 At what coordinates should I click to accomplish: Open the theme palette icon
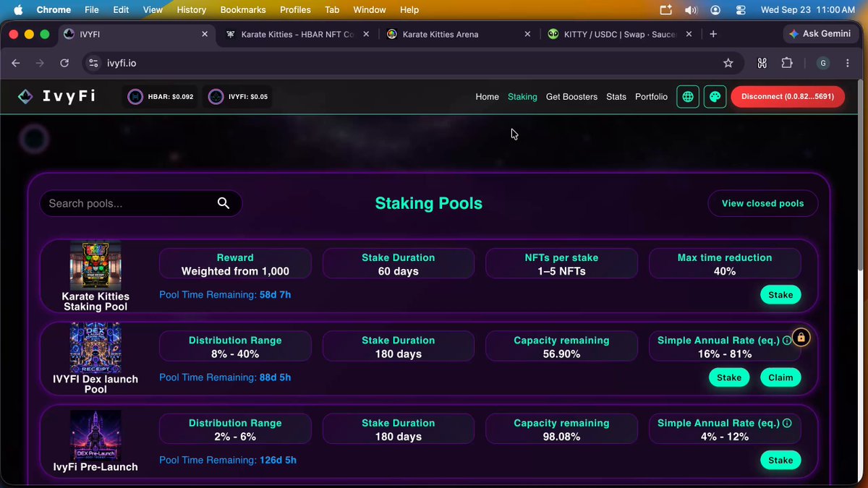pos(715,97)
